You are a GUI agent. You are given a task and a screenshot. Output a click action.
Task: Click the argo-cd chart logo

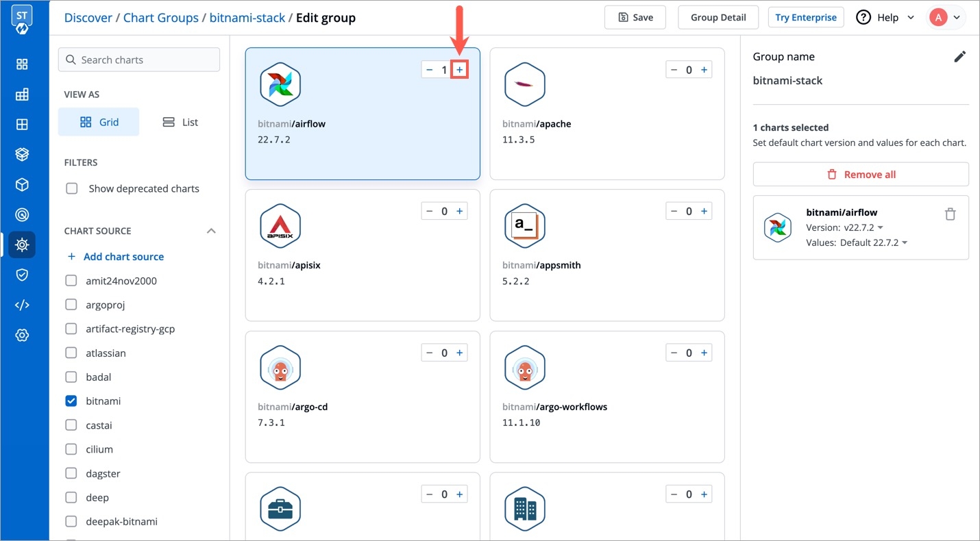pyautogui.click(x=280, y=367)
